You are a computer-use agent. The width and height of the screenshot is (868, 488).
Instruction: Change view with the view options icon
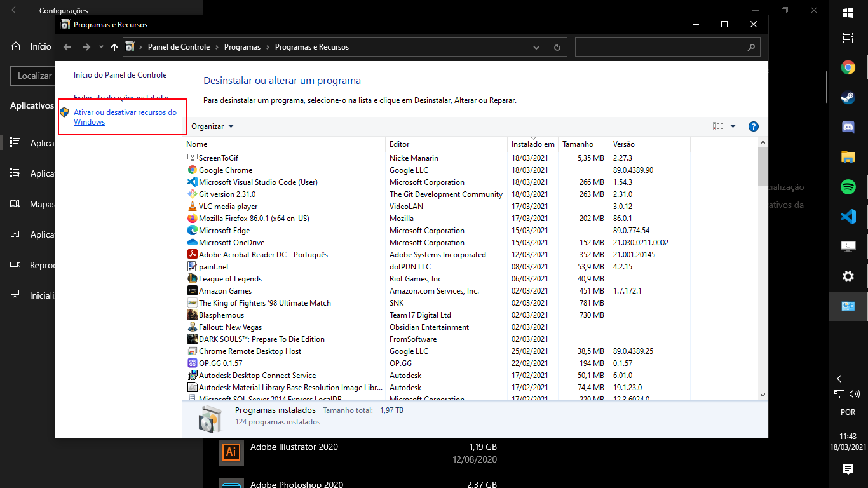tap(718, 126)
